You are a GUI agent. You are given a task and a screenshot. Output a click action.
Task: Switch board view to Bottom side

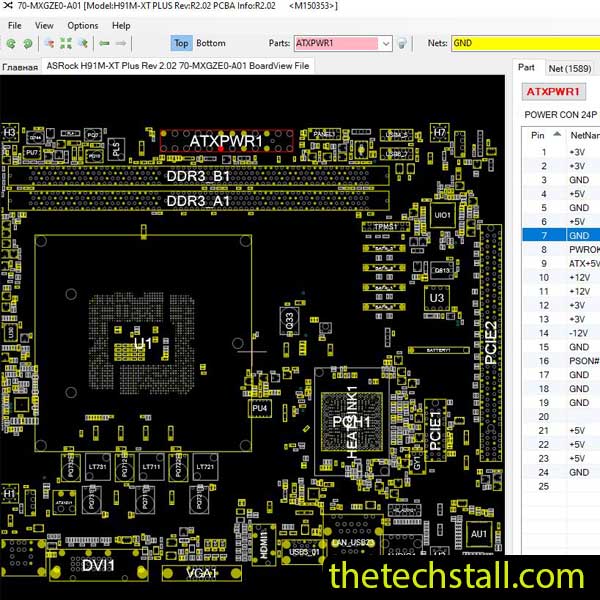(210, 43)
